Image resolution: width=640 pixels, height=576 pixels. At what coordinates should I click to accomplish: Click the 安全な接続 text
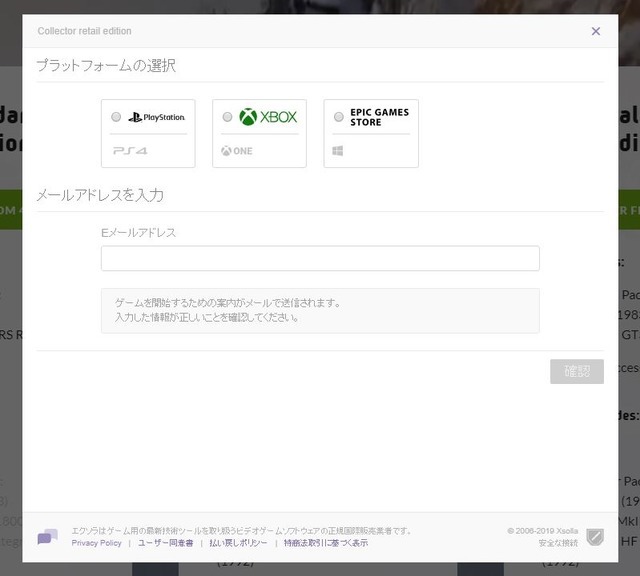coord(558,543)
